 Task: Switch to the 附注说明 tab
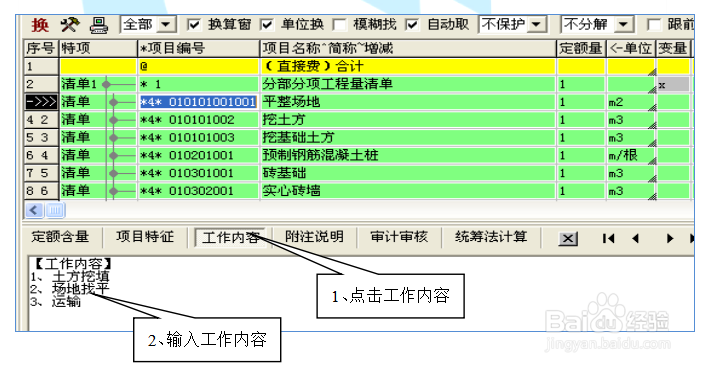point(314,237)
